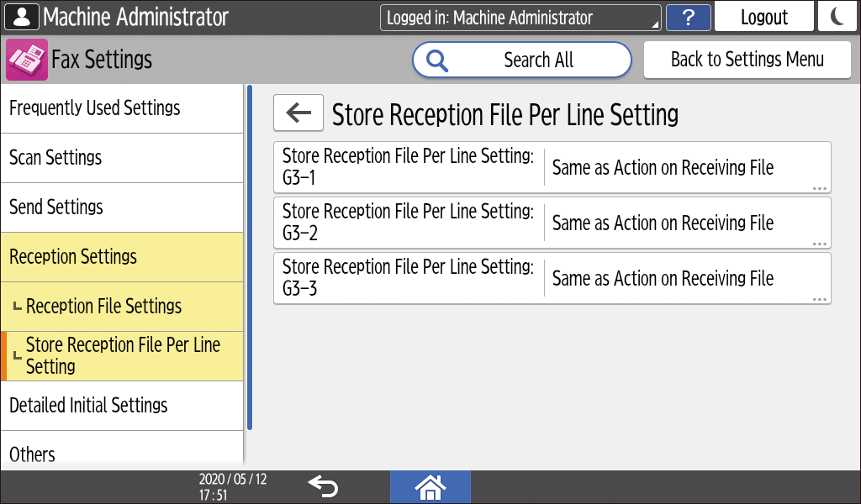Click the Fax Settings icon
Viewport: 861px width, 504px height.
27,60
